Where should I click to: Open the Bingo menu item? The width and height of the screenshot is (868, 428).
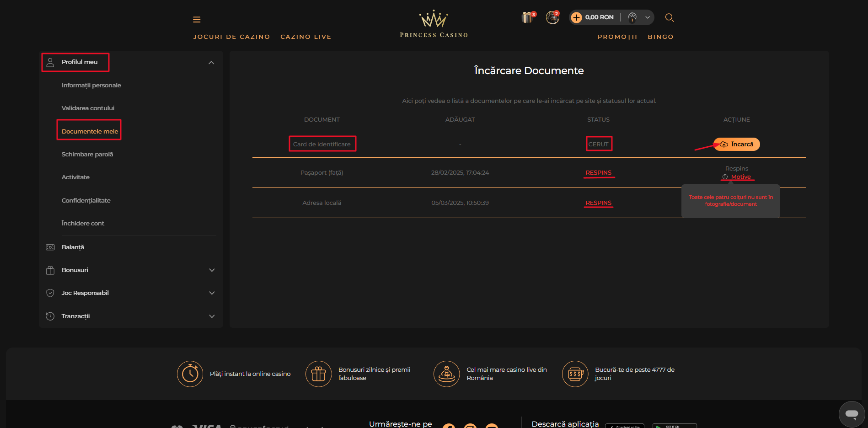(660, 37)
